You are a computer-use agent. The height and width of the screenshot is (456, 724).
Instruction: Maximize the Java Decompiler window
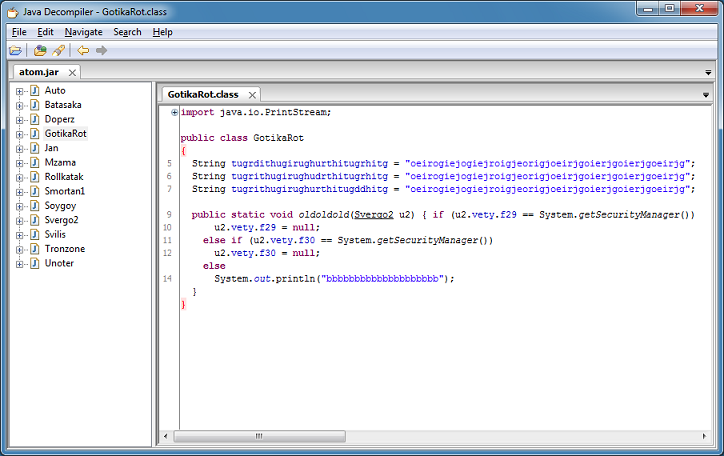(x=669, y=8)
